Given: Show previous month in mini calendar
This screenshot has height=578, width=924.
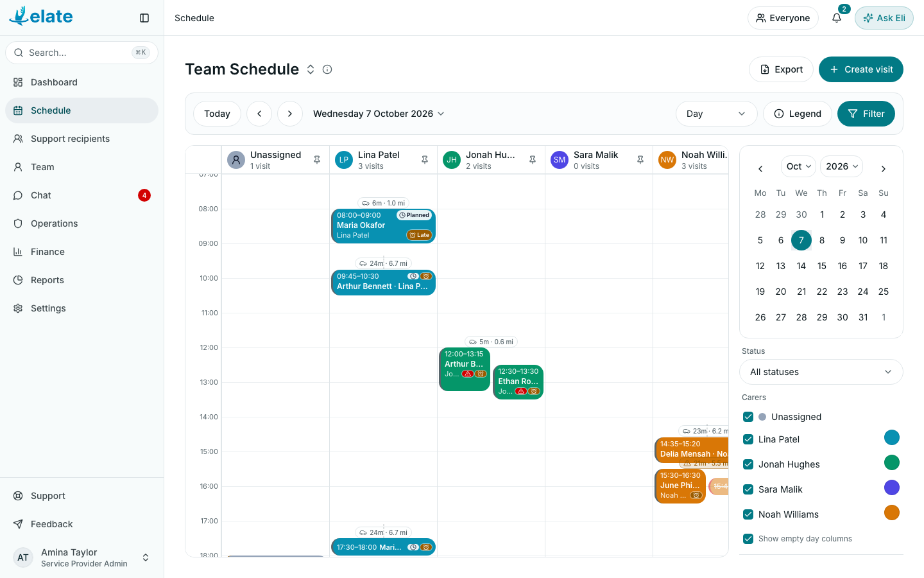Looking at the screenshot, I should pos(760,169).
